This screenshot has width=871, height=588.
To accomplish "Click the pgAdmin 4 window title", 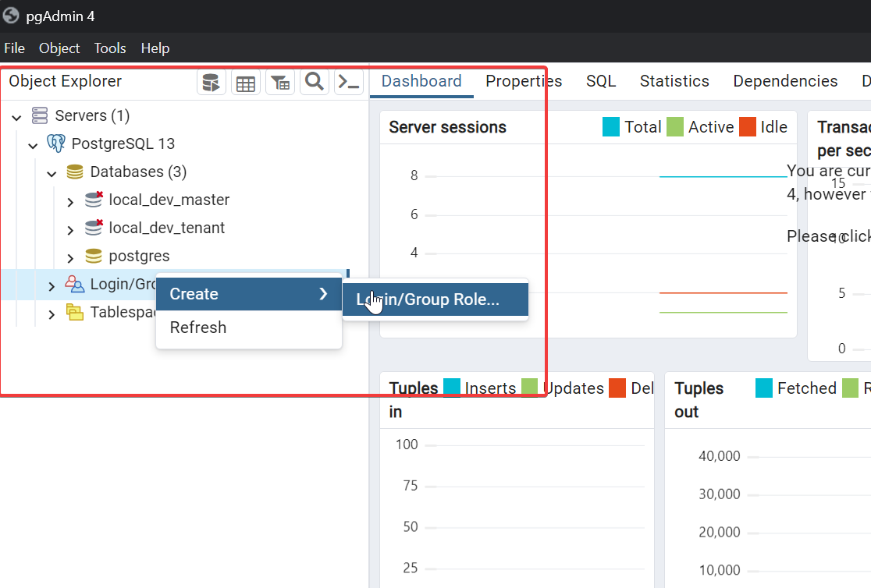I will point(60,16).
